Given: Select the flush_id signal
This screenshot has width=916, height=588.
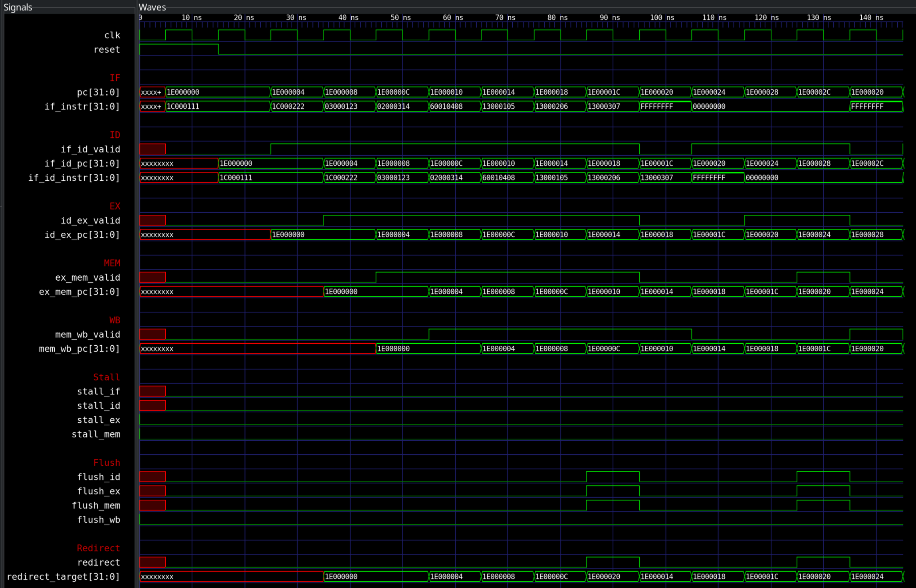Looking at the screenshot, I should coord(98,477).
